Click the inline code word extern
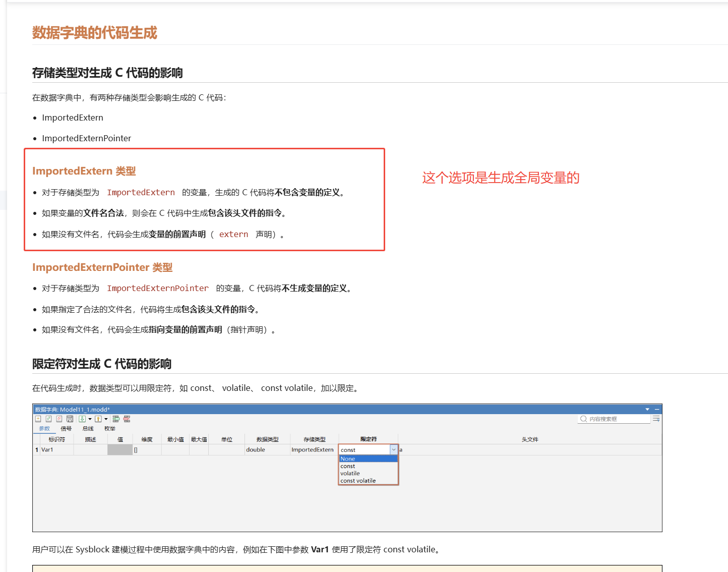Viewport: 728px width, 572px height. pos(233,234)
